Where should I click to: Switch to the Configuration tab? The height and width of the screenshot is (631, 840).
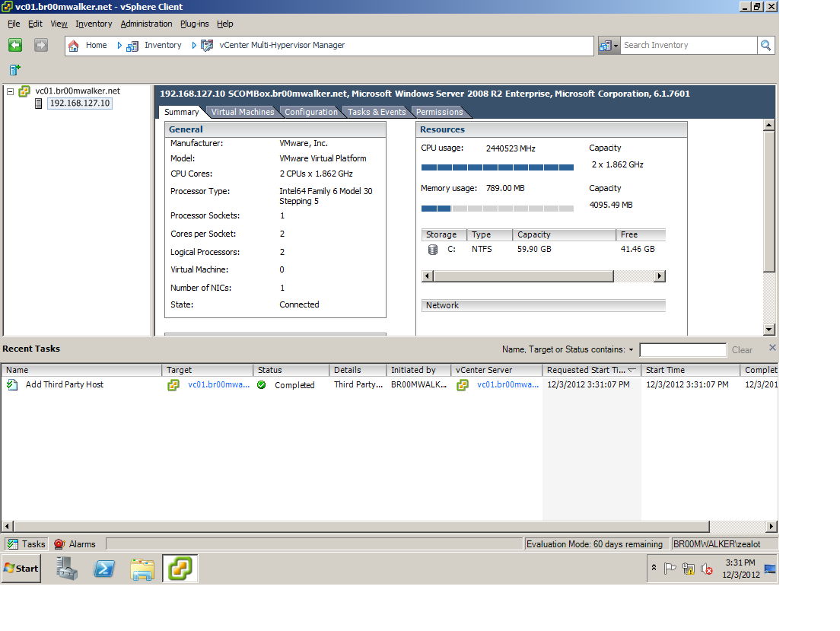pyautogui.click(x=311, y=112)
